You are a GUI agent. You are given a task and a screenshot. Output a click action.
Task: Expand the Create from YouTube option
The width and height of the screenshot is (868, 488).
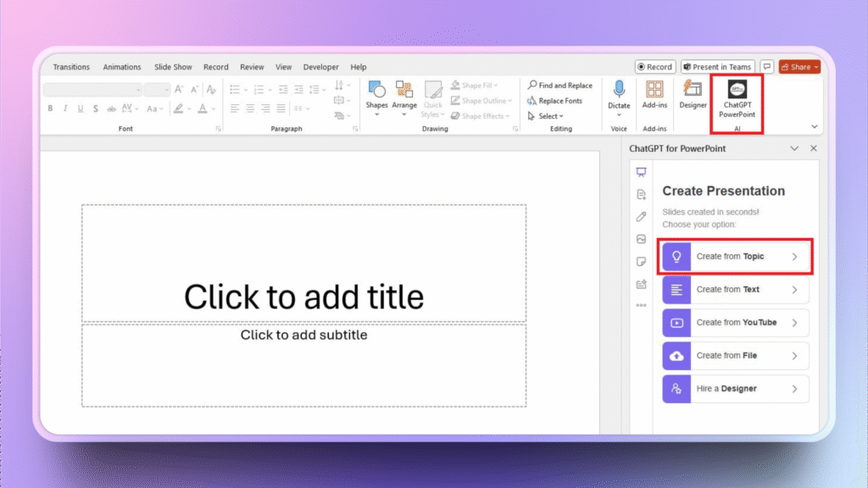(x=734, y=323)
